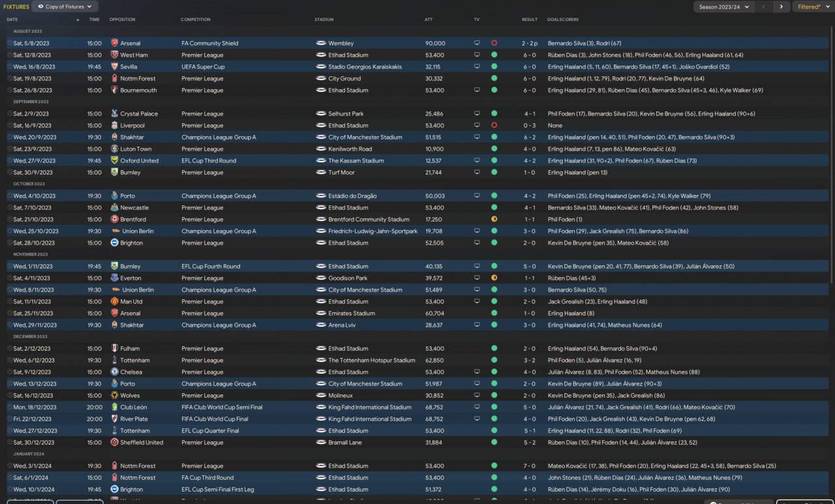Click the West Ham club badge

point(114,55)
